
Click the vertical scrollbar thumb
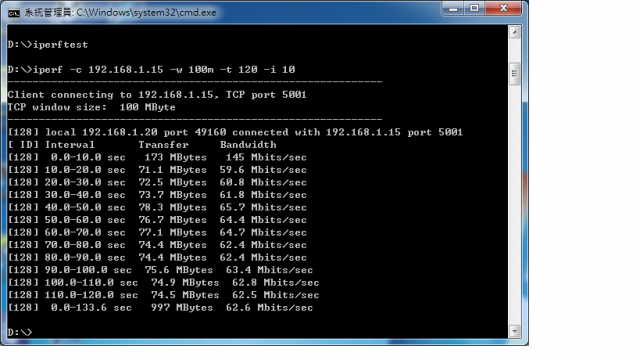(514, 73)
